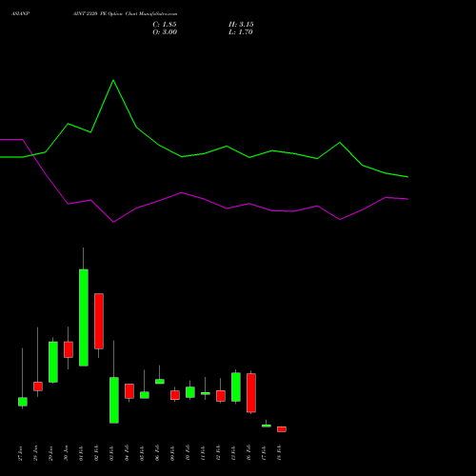Screen dimensions: 476x476
Task: Select the small green candle for 27 Jan
Action: tap(23, 402)
